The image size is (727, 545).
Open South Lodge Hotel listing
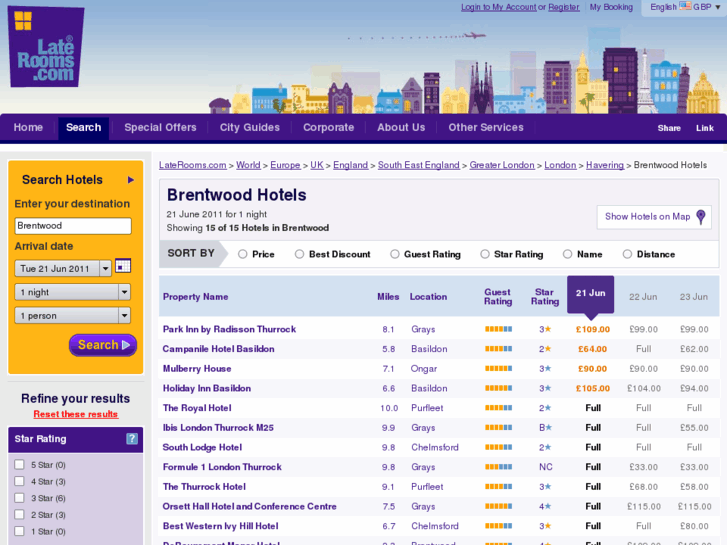(x=202, y=448)
